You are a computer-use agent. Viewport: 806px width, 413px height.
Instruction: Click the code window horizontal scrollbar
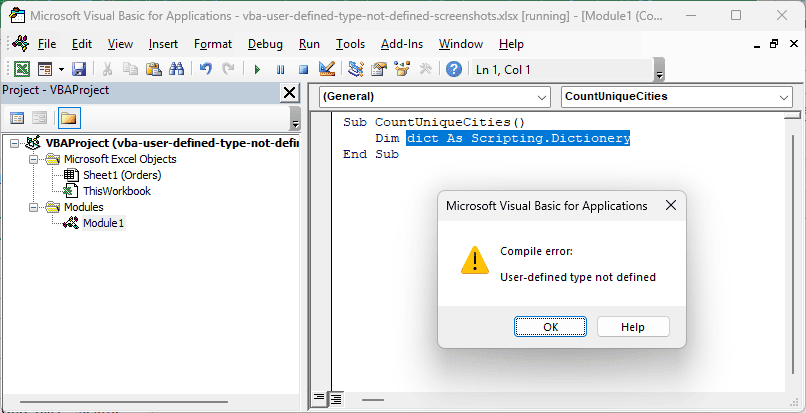[373, 400]
